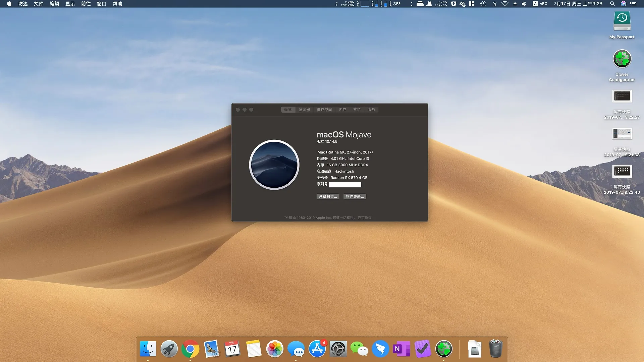Switch to the 储存空间 tab
The width and height of the screenshot is (644, 362).
pyautogui.click(x=324, y=110)
